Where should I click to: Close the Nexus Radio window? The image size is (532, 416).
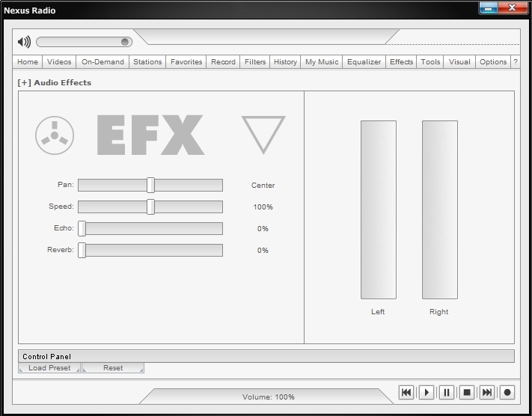513,8
